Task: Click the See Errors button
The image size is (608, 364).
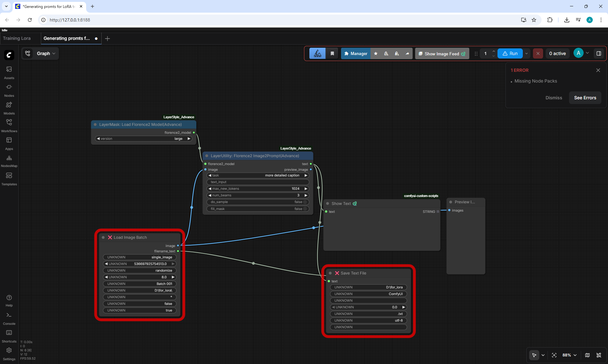Action: [585, 98]
